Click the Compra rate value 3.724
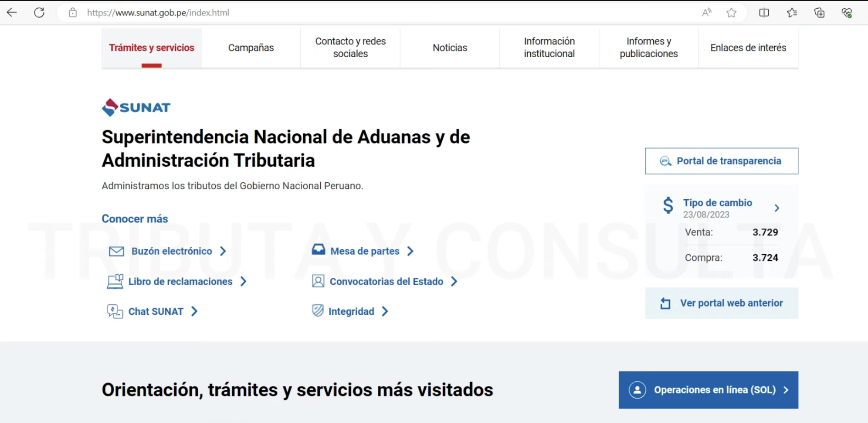This screenshot has height=423, width=868. (x=765, y=258)
